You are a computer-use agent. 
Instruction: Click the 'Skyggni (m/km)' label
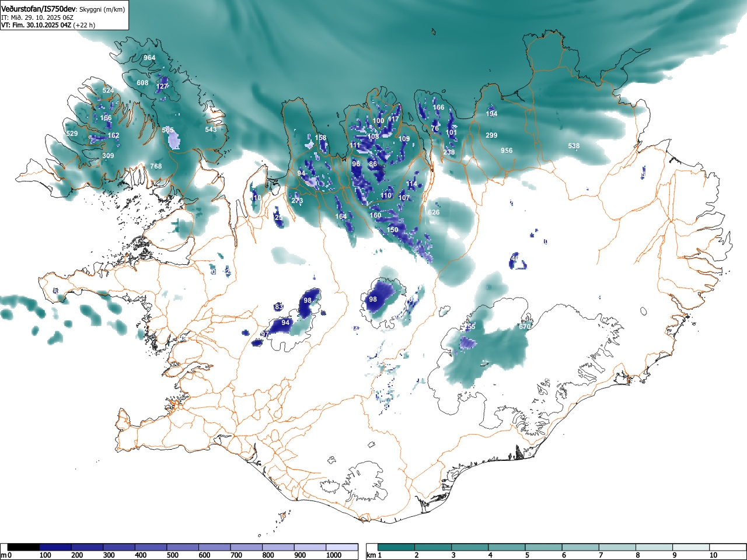[x=102, y=10]
